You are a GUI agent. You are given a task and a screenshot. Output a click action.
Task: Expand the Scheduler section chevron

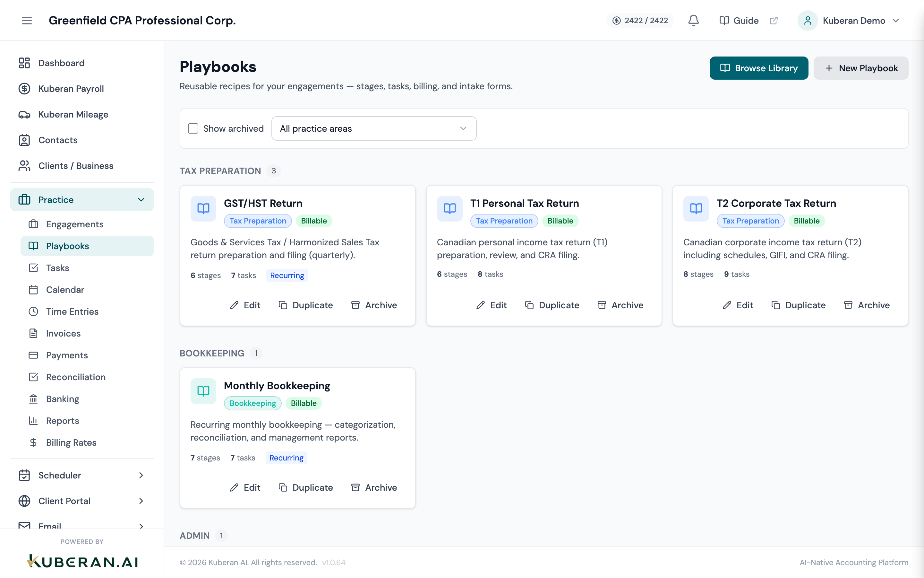[141, 475]
